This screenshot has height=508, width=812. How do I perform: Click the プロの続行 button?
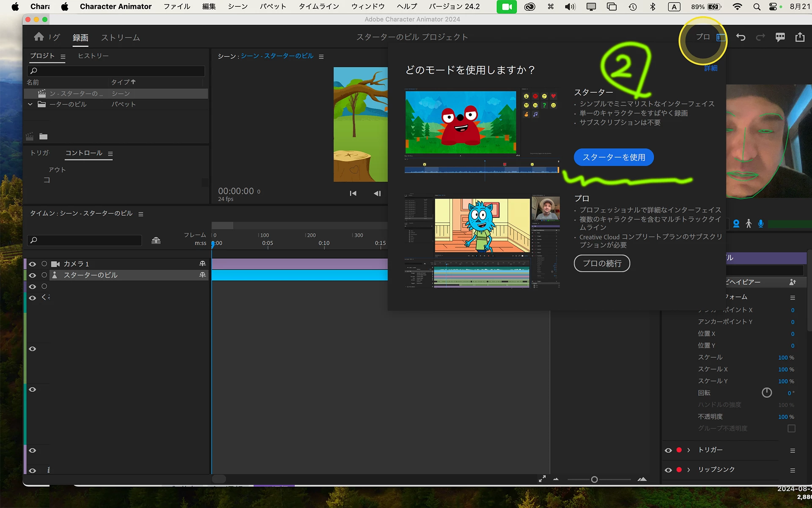click(602, 263)
